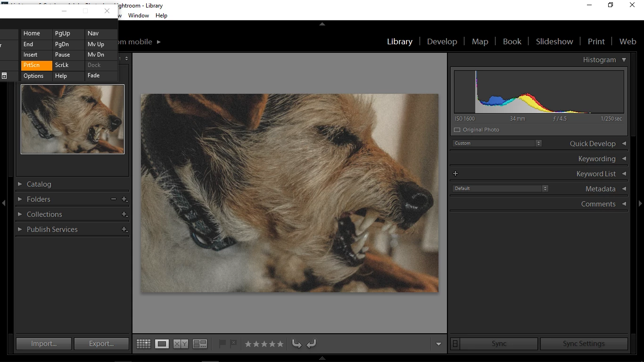Click the Import button
This screenshot has height=362, width=644.
(x=44, y=344)
